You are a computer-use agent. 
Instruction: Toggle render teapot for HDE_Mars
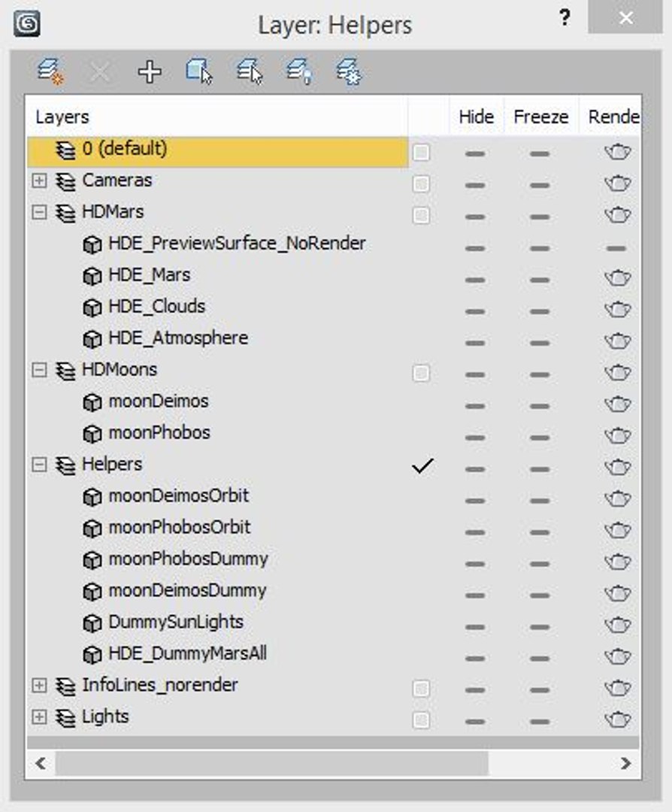[x=618, y=278]
